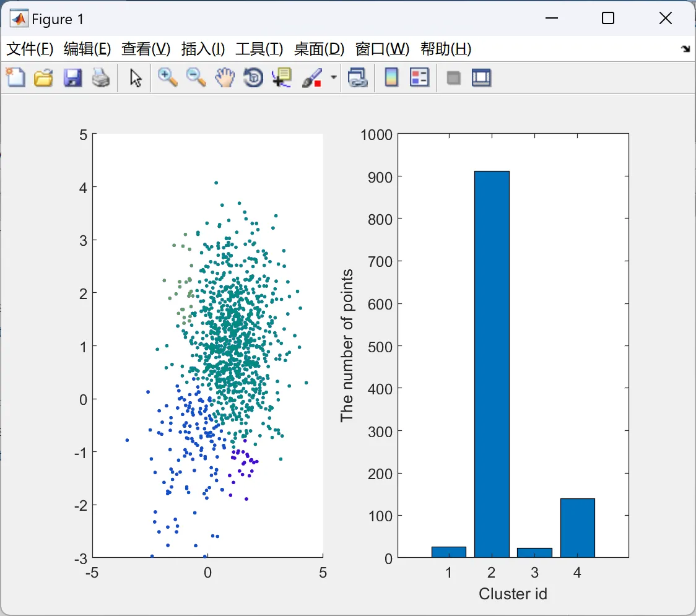Close the Figure 1 window
This screenshot has width=696, height=616.
tap(666, 18)
